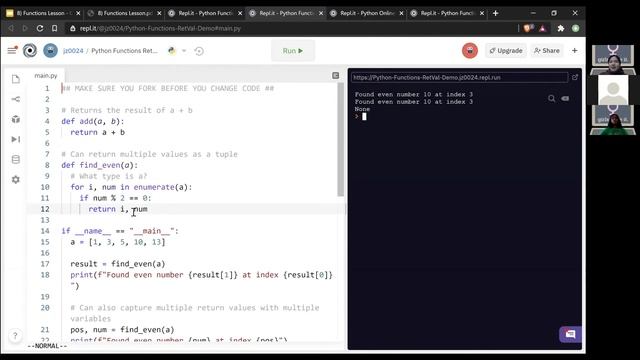This screenshot has width=640, height=360.
Task: Bookmark this page icon
Action: 55,28
